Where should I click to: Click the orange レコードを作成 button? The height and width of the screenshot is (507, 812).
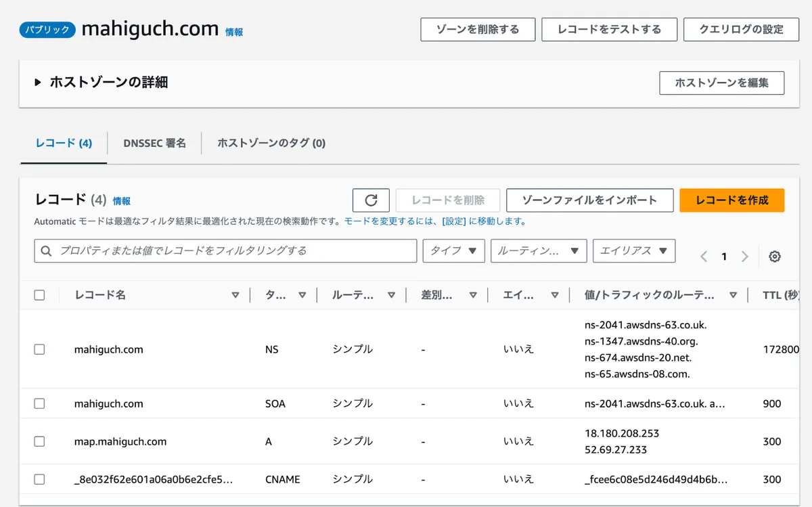coord(732,200)
